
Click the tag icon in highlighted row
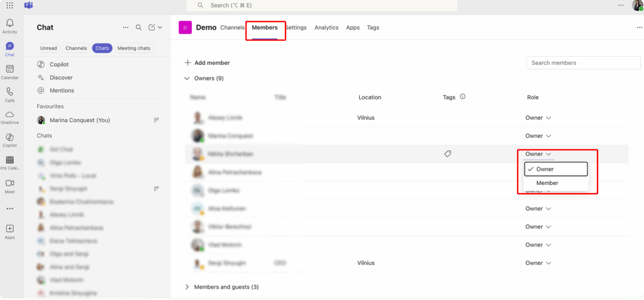[448, 153]
